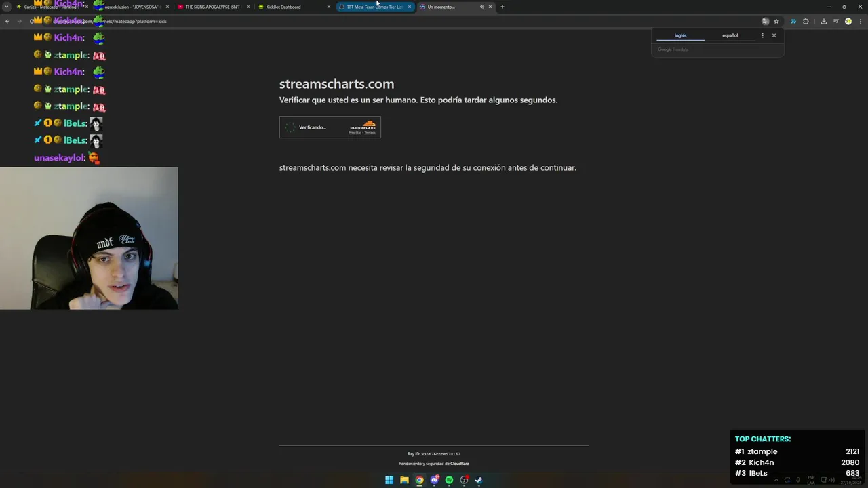The height and width of the screenshot is (488, 868).
Task: Switch to THE SKINS APOCALYPSE YouTube tab
Action: [x=212, y=7]
